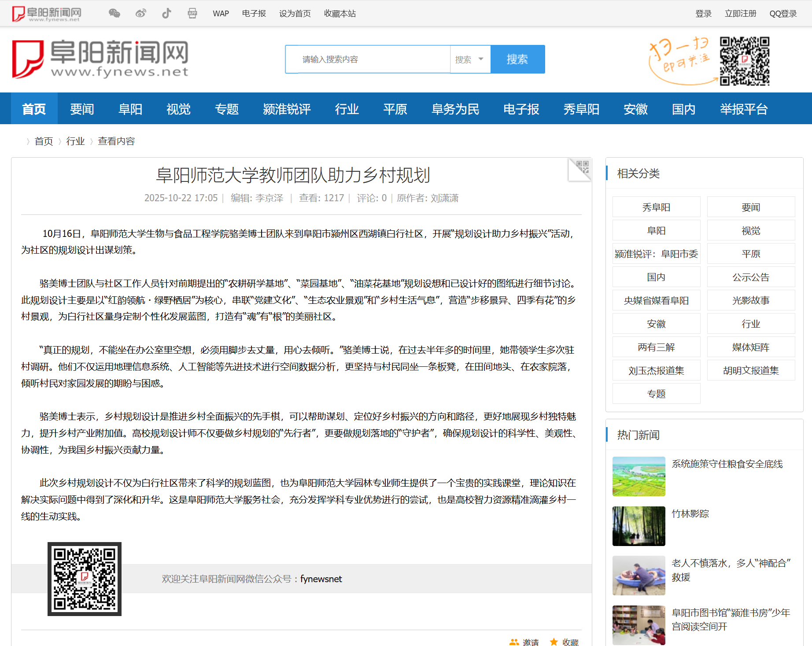The height and width of the screenshot is (646, 812).
Task: Click the article QR code corner icon
Action: (580, 170)
